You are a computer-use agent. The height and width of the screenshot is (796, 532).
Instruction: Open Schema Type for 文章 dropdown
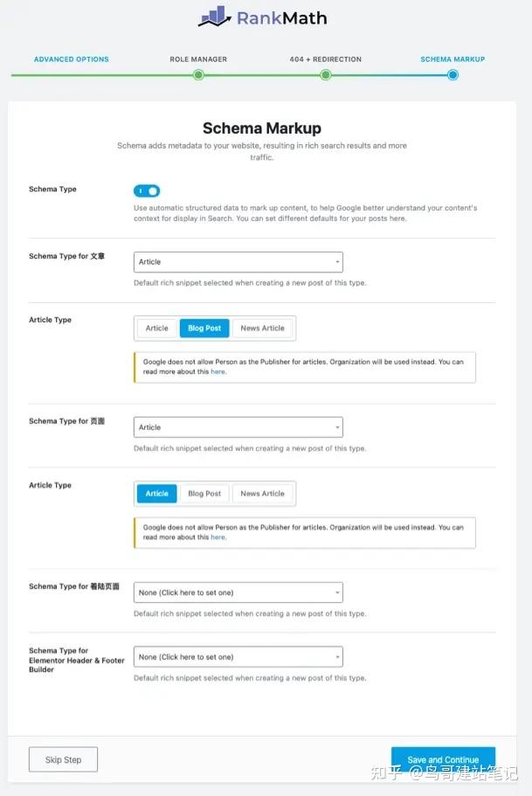coord(238,262)
